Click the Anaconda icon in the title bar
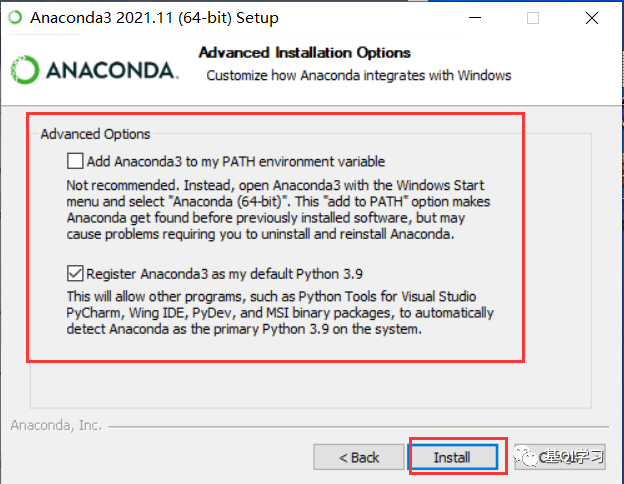Image resolution: width=624 pixels, height=484 pixels. 16,18
